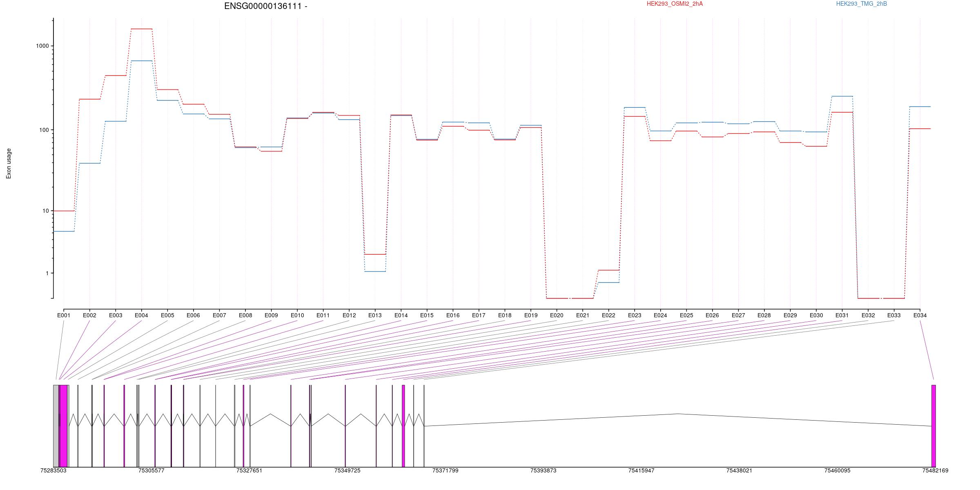Click the y-axis value 10
The height and width of the screenshot is (490, 980).
45,211
